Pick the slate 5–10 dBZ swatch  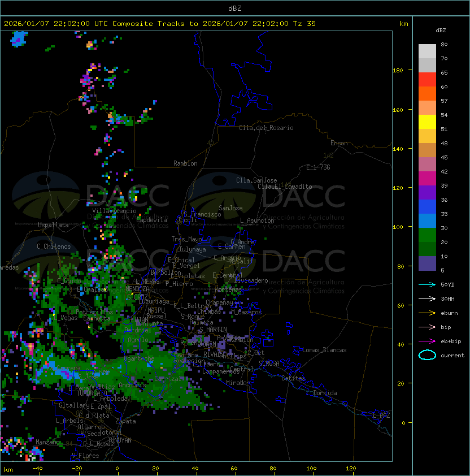tap(427, 263)
